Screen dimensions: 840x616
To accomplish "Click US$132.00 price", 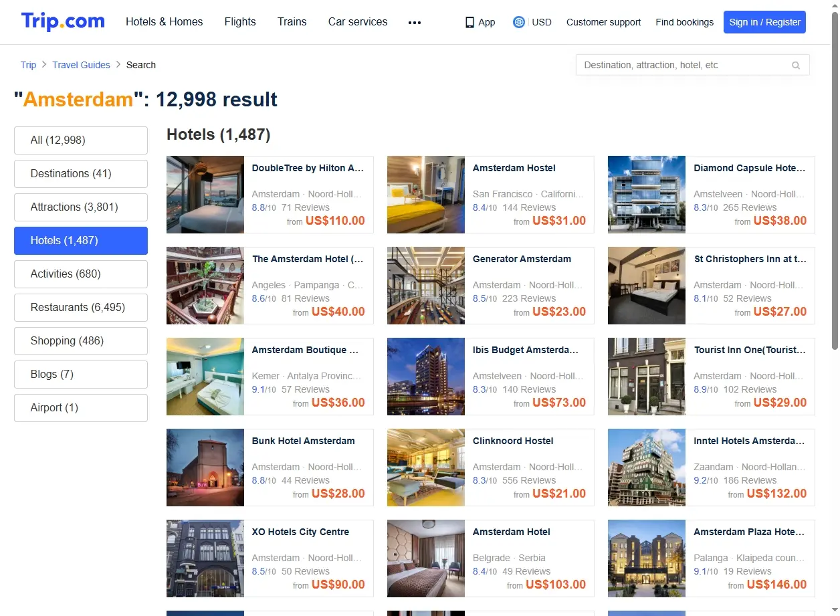I will point(776,494).
